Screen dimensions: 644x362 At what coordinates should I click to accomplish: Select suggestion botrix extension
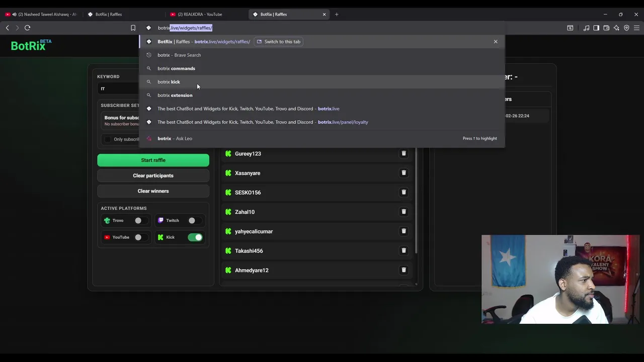coord(322,95)
